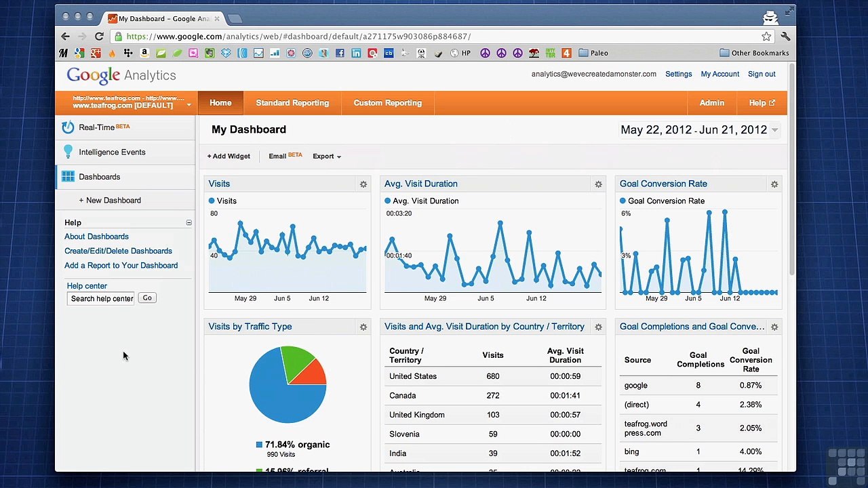The height and width of the screenshot is (488, 868).
Task: Open Goal Completions widget settings gear
Action: pos(774,327)
